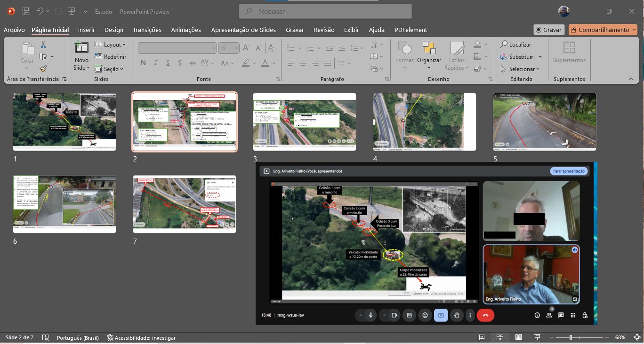This screenshot has height=344, width=644.
Task: Open the Layout dropdown
Action: pyautogui.click(x=111, y=45)
